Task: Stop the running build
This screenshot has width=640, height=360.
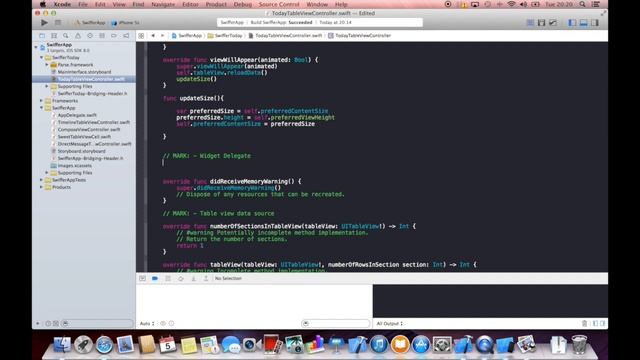Action: point(58,23)
